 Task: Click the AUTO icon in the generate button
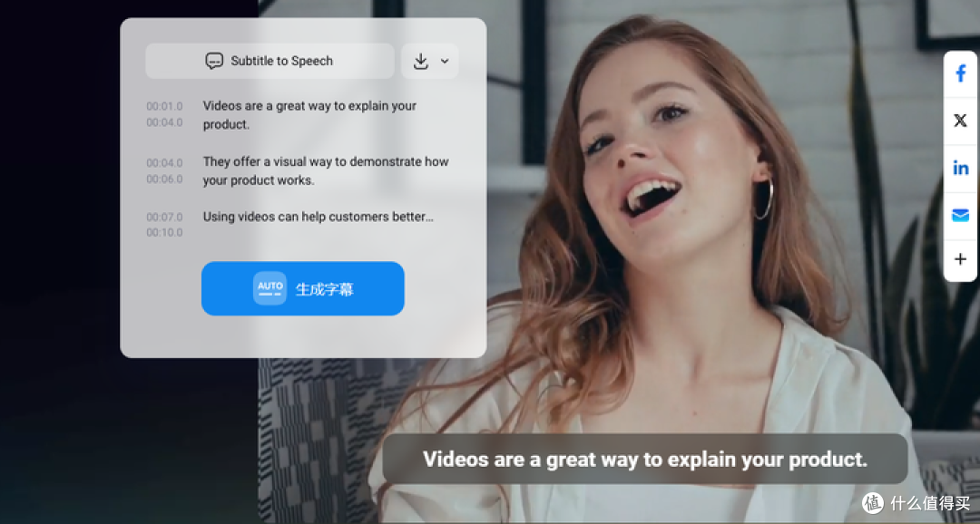pyautogui.click(x=270, y=288)
